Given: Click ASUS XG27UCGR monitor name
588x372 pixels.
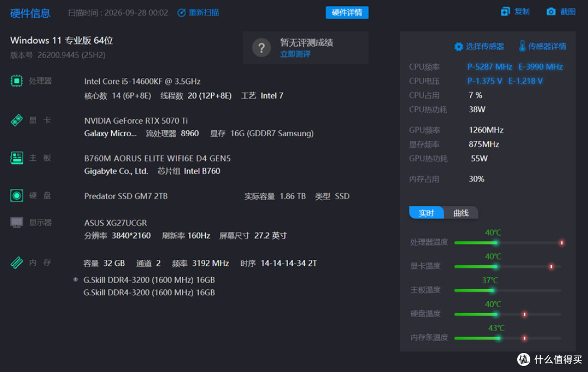Looking at the screenshot, I should click(x=115, y=223).
